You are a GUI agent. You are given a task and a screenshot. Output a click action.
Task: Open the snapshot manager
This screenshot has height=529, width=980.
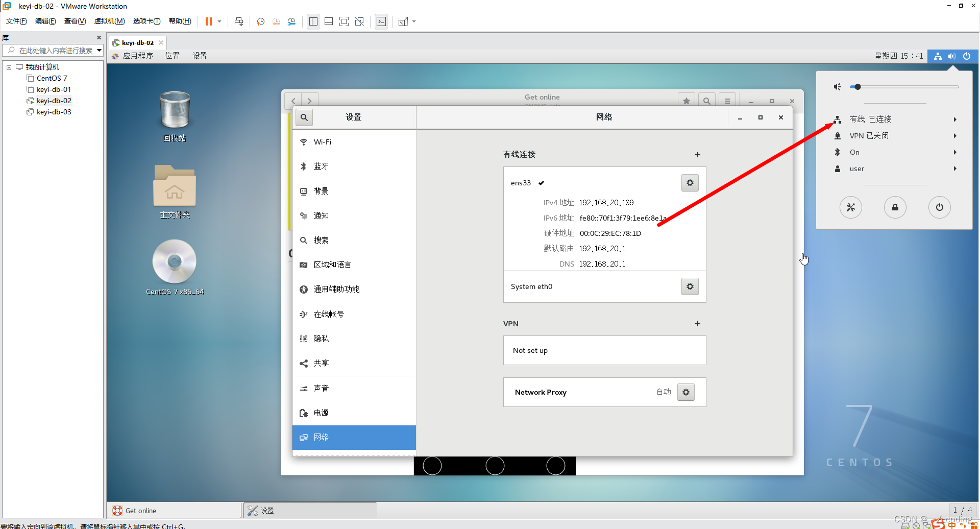(291, 21)
